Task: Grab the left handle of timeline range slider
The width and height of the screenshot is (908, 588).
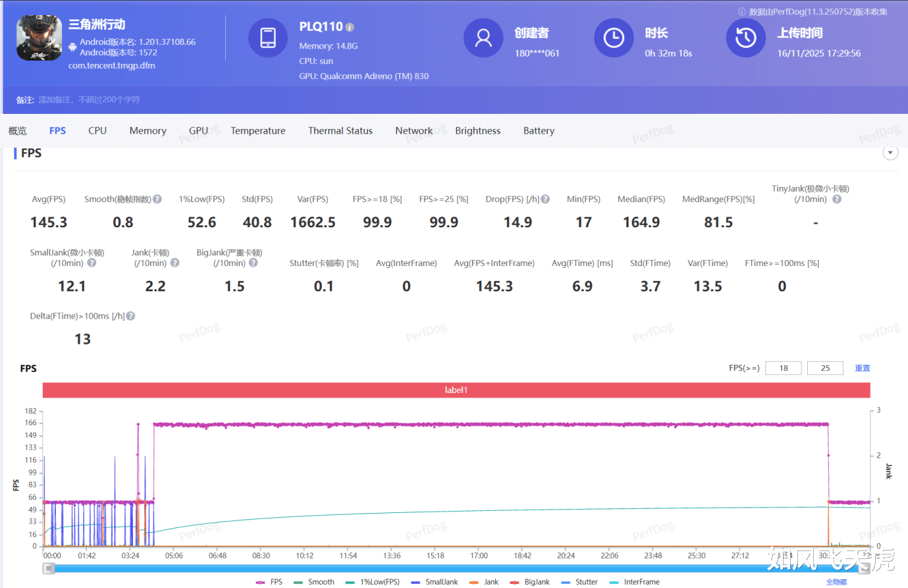Action: [49, 569]
